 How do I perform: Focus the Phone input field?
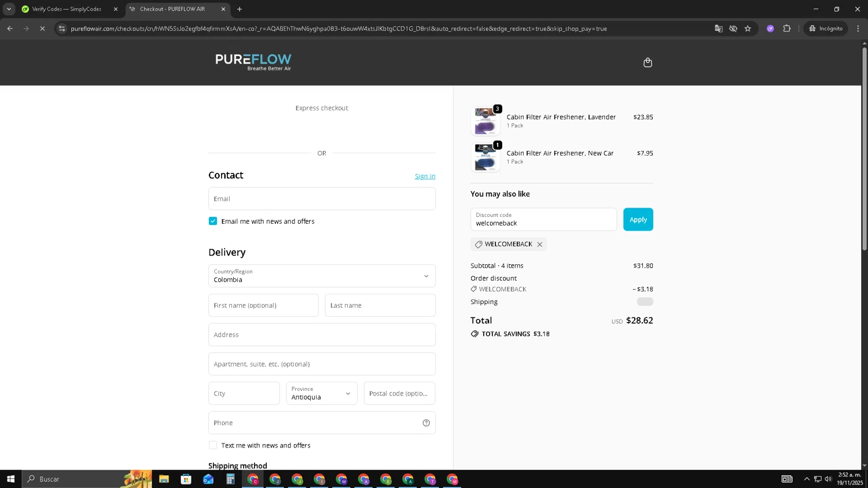(322, 423)
